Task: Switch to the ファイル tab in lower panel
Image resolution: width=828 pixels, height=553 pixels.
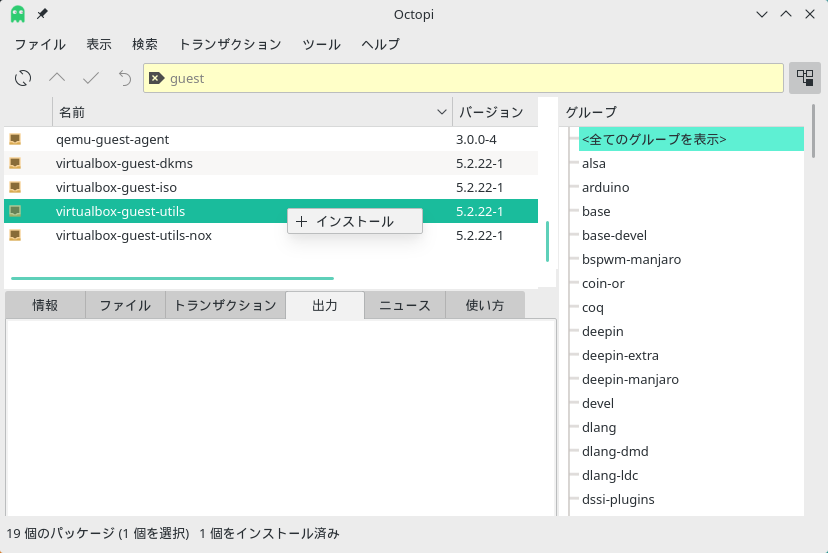Action: 125,305
